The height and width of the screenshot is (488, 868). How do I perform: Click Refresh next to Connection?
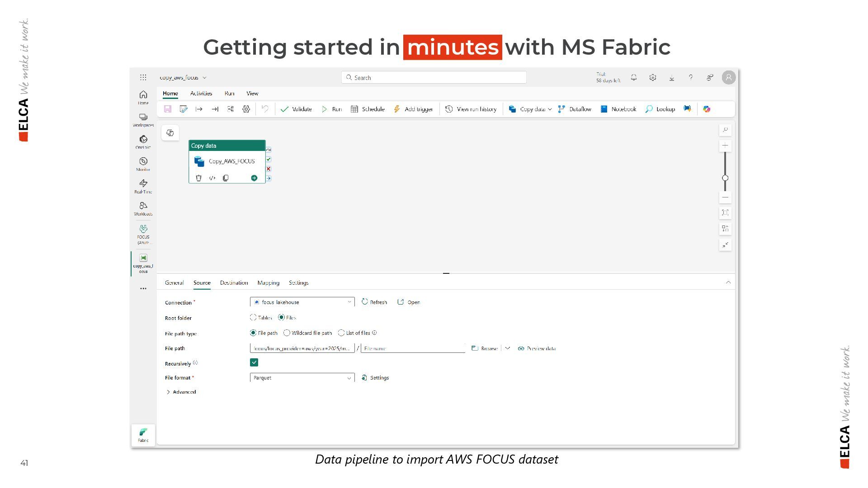[374, 302]
